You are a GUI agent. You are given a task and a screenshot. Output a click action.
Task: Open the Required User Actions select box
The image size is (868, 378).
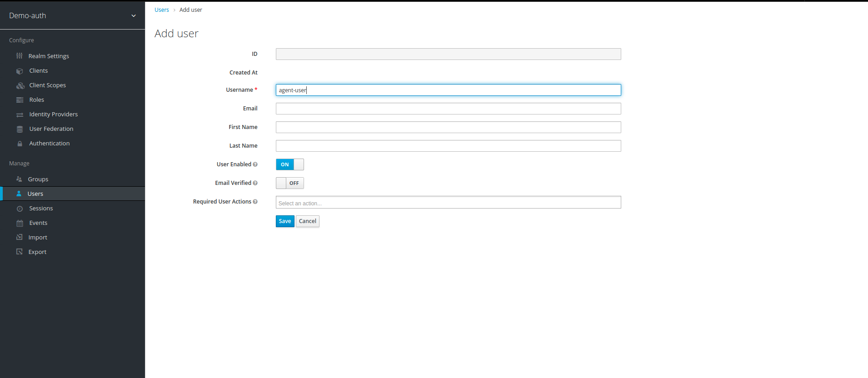click(448, 203)
